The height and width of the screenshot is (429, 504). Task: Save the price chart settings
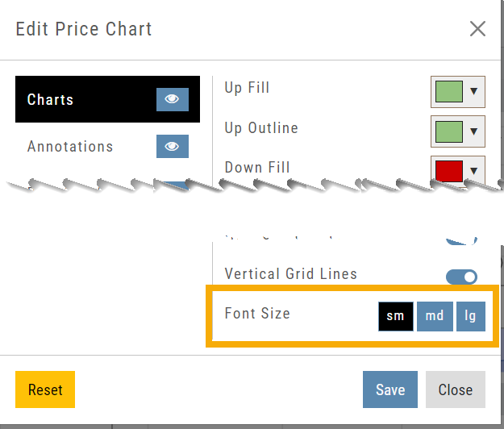click(389, 389)
